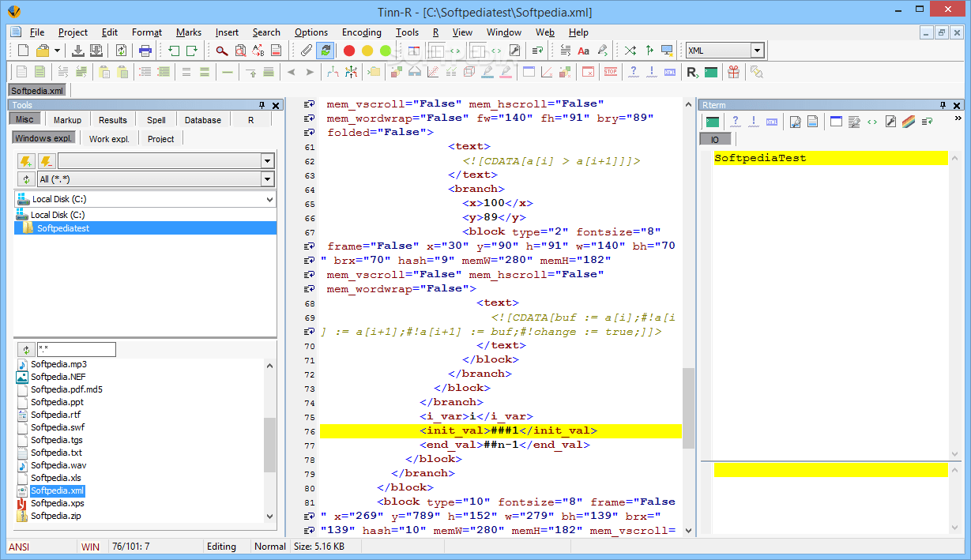Click the New file icon
This screenshot has width=971, height=560.
(x=24, y=51)
